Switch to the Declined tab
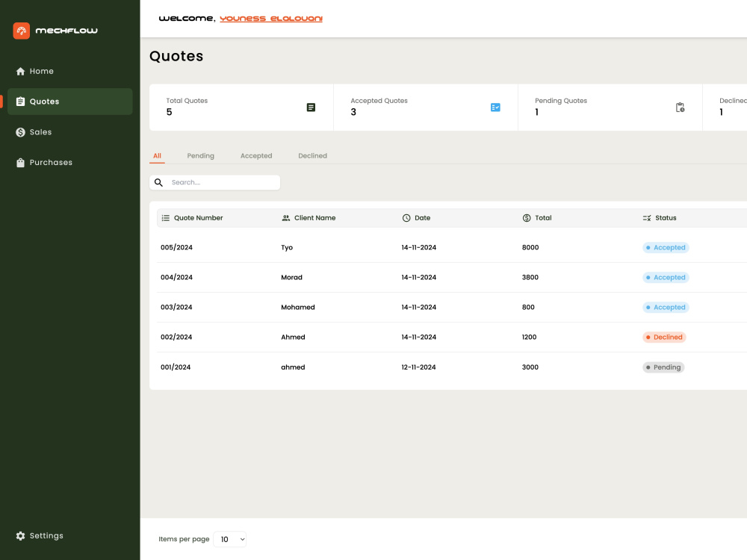747x560 pixels. (312, 156)
